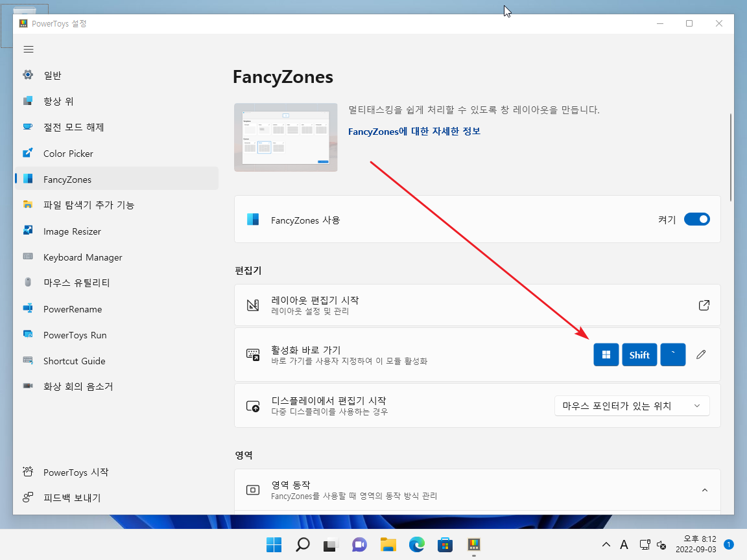747x560 pixels.
Task: Click the taskbar clock showing 오후 8:12
Action: point(696,544)
